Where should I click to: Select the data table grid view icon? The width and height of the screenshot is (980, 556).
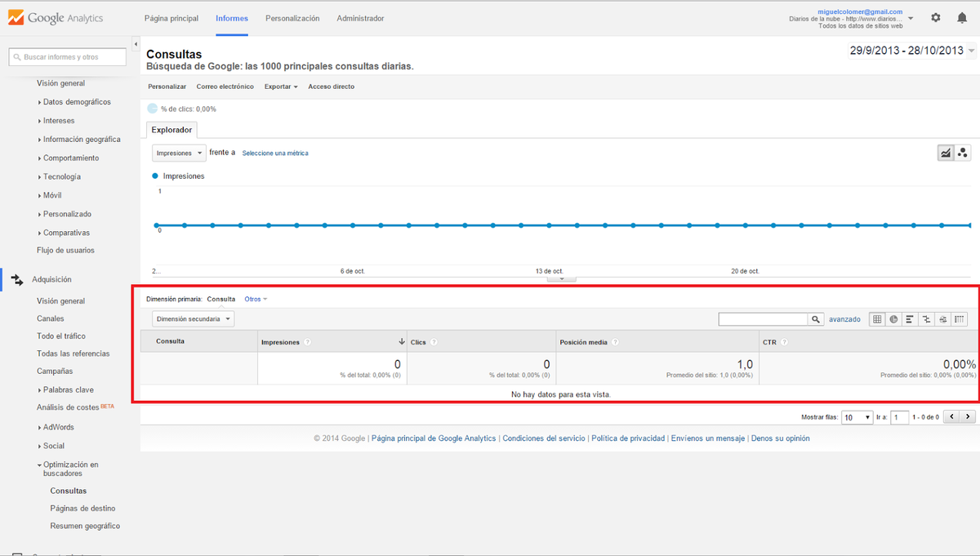(x=877, y=319)
